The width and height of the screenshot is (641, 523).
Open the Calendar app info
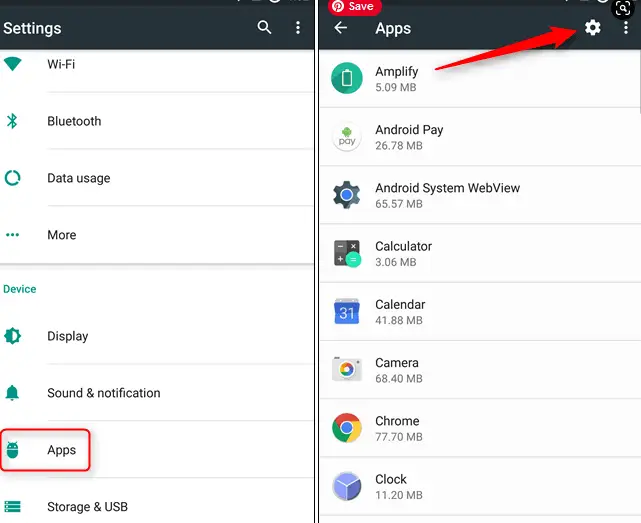pos(480,312)
